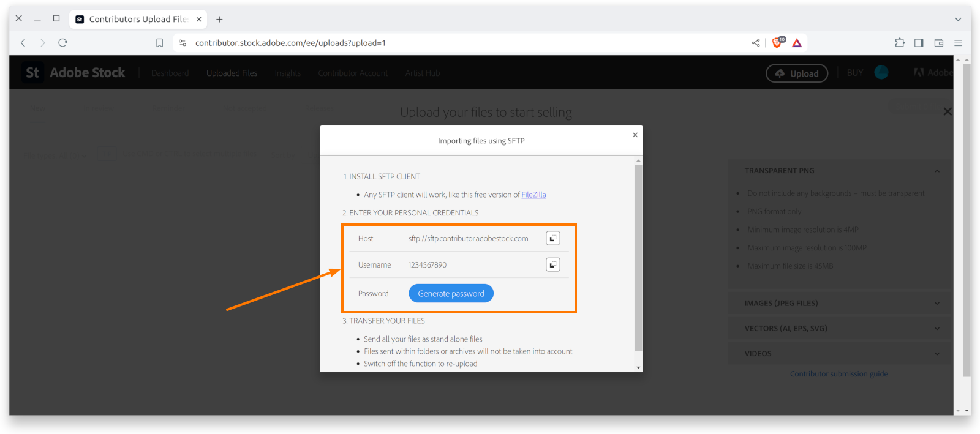
Task: Toggle the browser sidebar panel
Action: point(919,43)
